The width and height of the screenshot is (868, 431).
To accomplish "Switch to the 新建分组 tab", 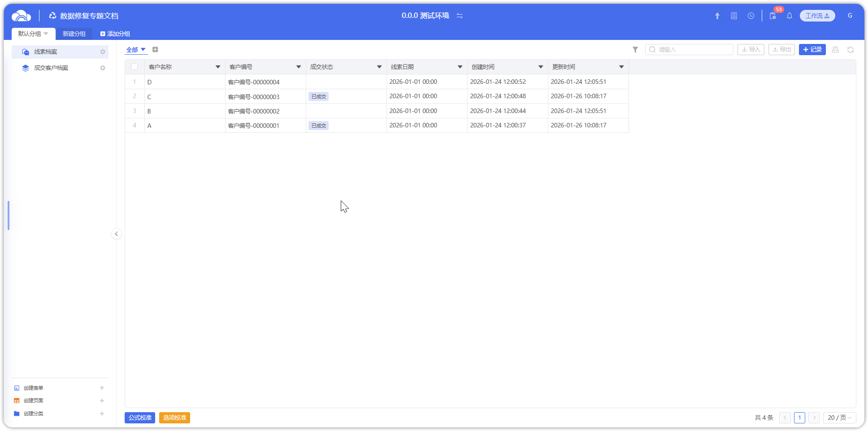I will pos(74,34).
